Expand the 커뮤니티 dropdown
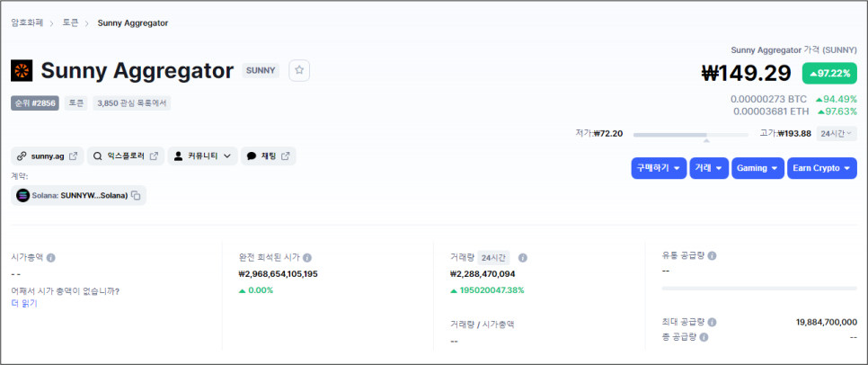The height and width of the screenshot is (365, 868). pyautogui.click(x=202, y=156)
